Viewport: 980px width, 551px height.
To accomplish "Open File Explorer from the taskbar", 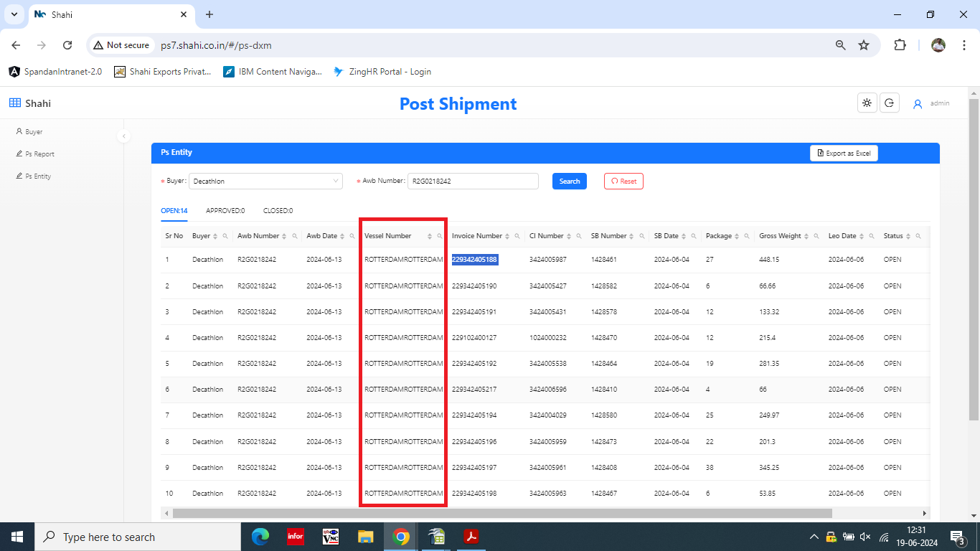I will coord(366,537).
